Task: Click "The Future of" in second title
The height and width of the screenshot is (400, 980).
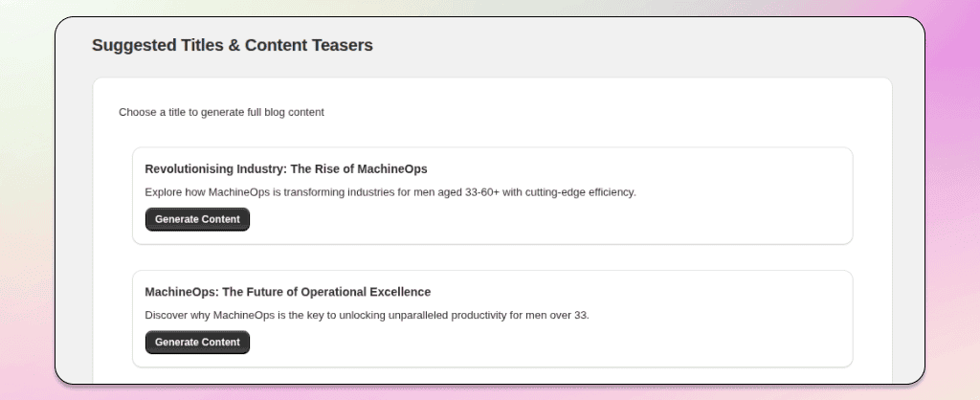Action: point(256,292)
